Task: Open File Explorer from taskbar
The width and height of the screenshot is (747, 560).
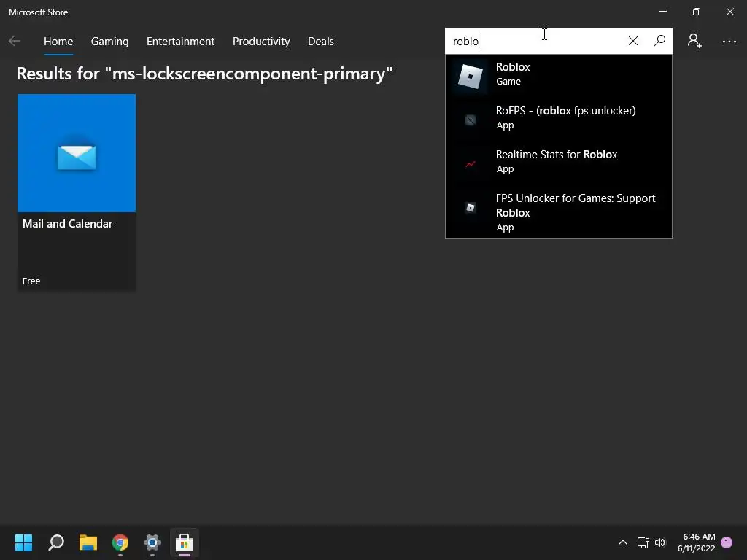Action: click(88, 542)
